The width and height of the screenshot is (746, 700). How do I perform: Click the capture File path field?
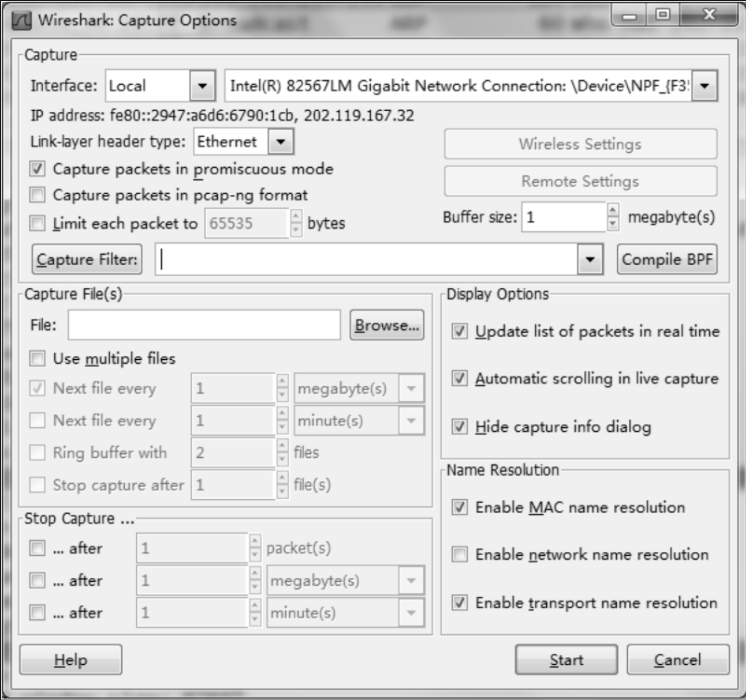point(204,325)
